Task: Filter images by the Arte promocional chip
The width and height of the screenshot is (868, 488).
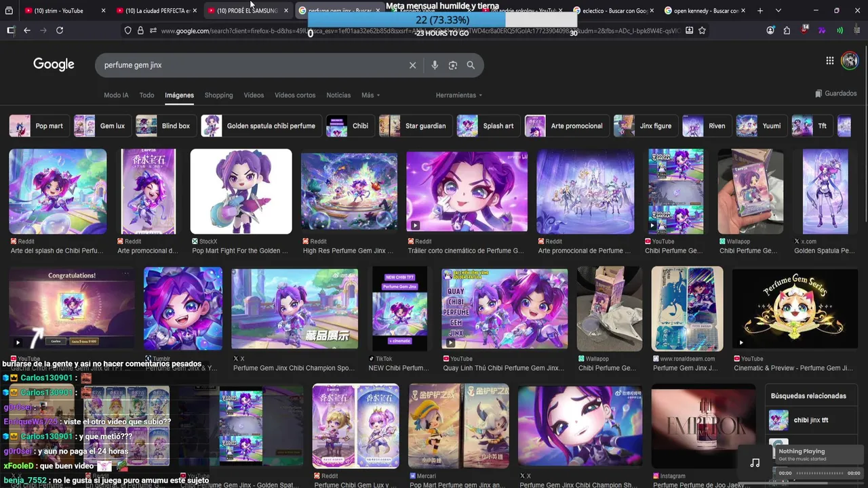Action: (566, 126)
